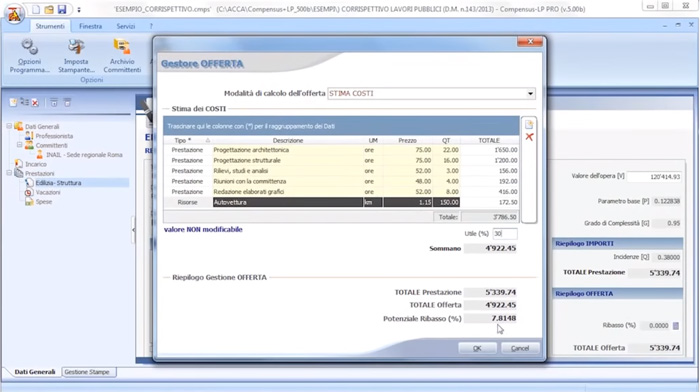Viewport: 700px width, 392px height.
Task: Select Vacazioni in the tree
Action: pyautogui.click(x=48, y=192)
